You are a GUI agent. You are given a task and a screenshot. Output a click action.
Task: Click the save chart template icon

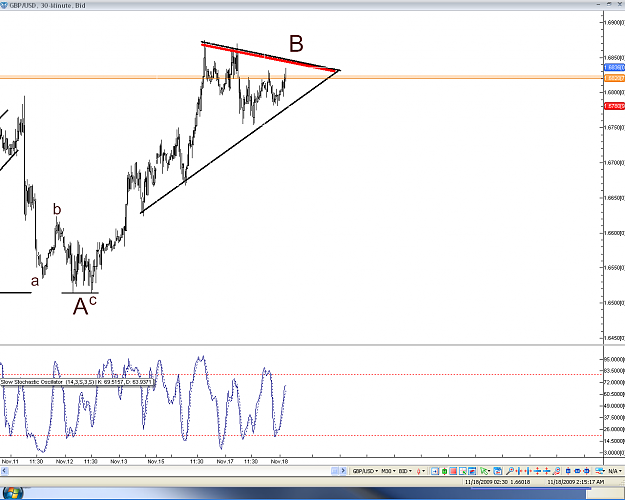point(497,471)
